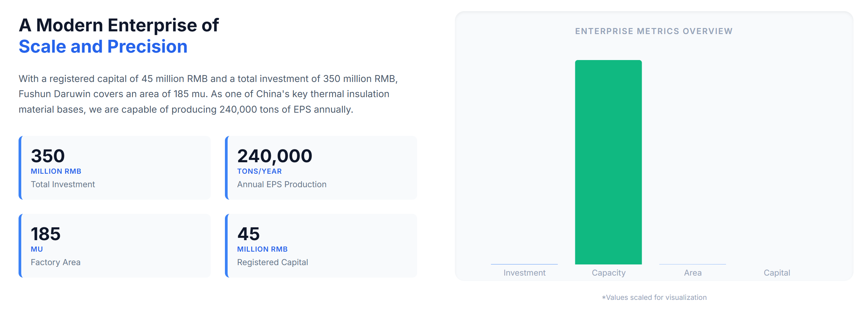Click the "A Modern Enterprise of" heading line
The height and width of the screenshot is (311, 868).
tap(119, 25)
